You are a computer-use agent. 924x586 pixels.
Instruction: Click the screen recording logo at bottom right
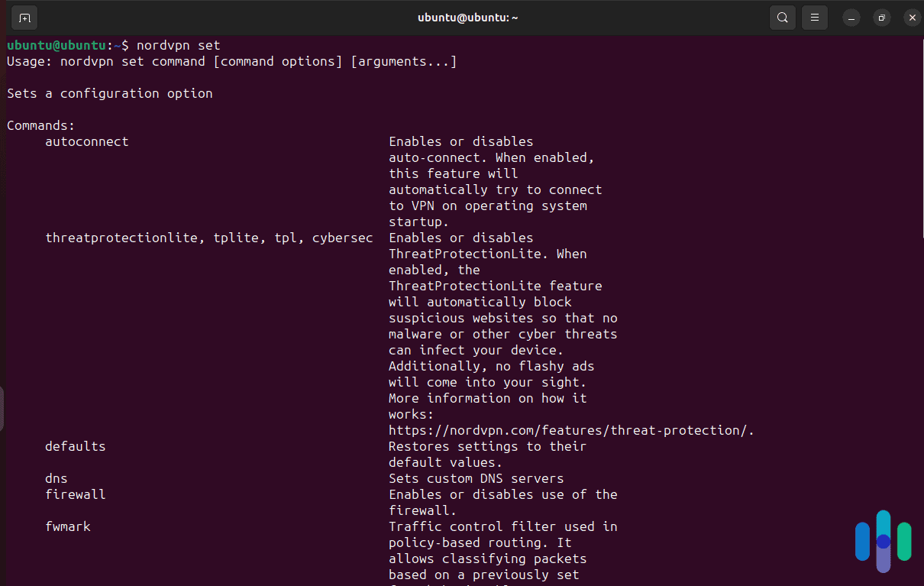click(x=884, y=541)
